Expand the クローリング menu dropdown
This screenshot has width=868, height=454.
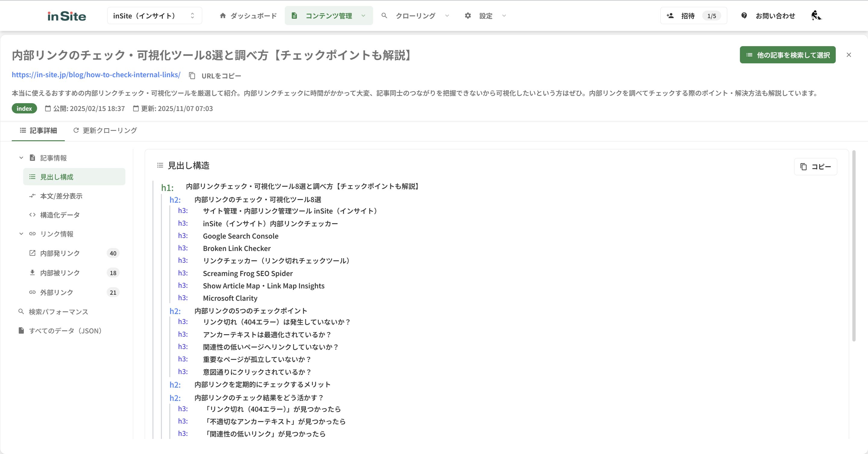click(x=447, y=15)
